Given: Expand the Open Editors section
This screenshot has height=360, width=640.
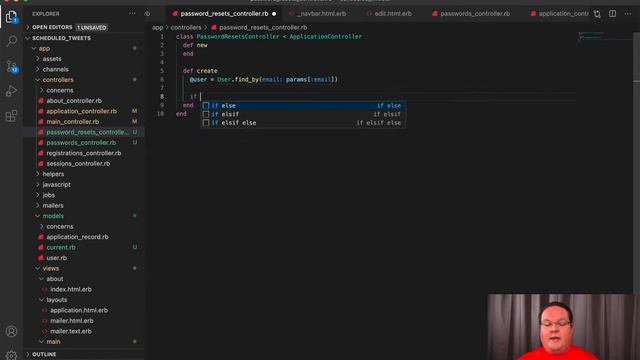Looking at the screenshot, I should point(28,27).
